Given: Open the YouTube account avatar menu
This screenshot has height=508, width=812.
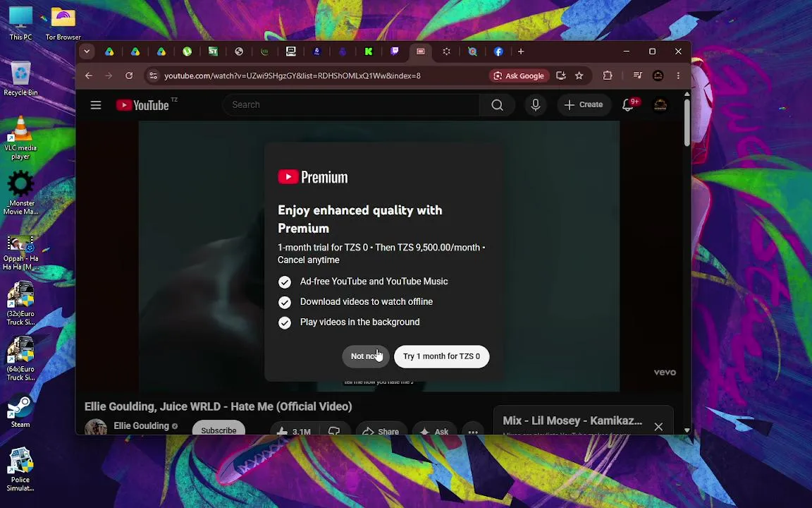Looking at the screenshot, I should [660, 105].
